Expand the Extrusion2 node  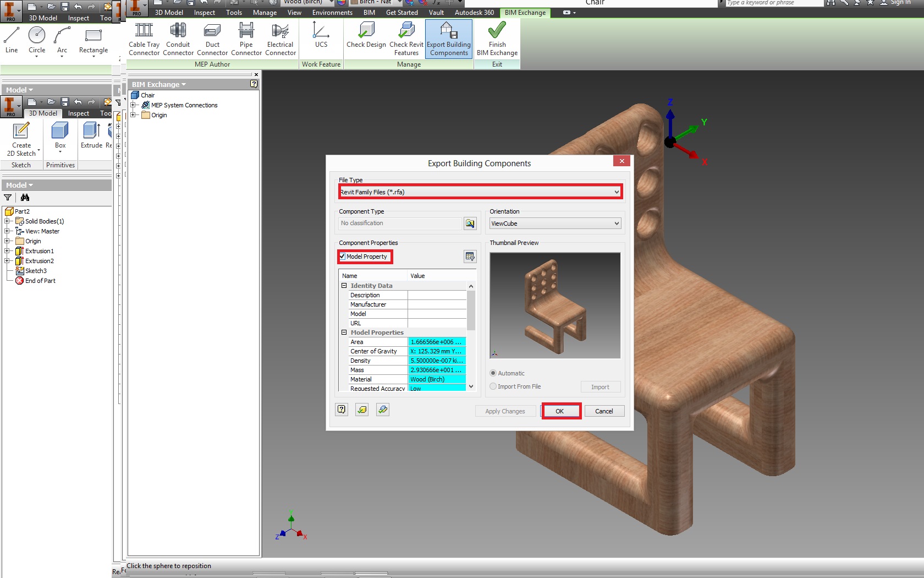point(7,261)
